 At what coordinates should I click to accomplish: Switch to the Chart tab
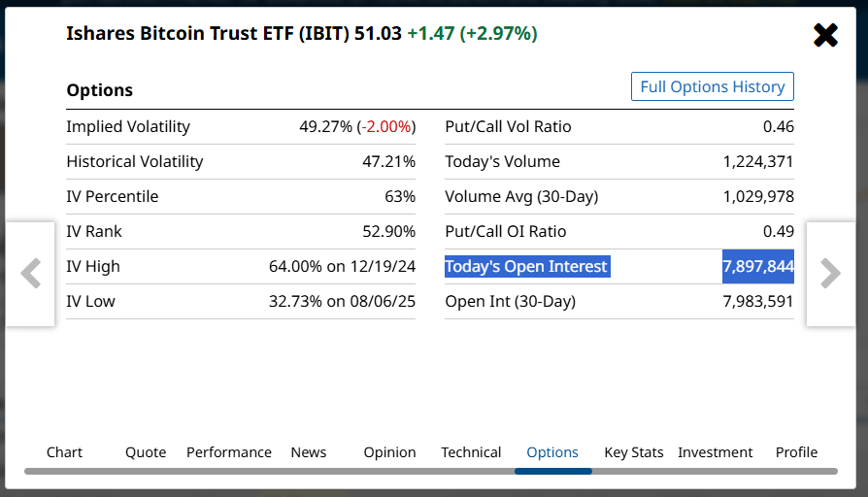[64, 452]
